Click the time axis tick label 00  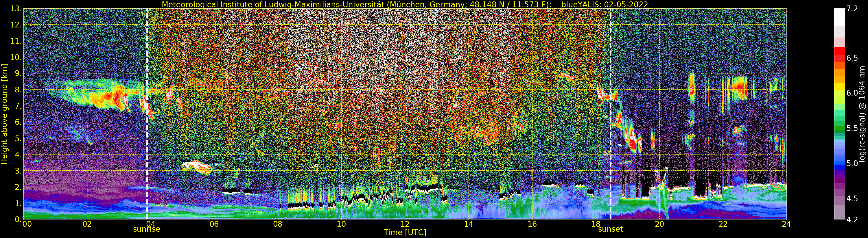pos(27,224)
